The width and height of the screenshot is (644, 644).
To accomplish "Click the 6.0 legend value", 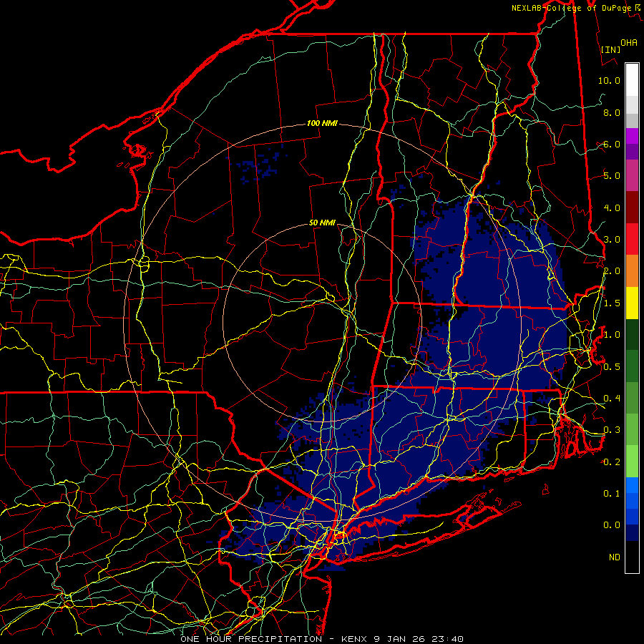I will 612,144.
